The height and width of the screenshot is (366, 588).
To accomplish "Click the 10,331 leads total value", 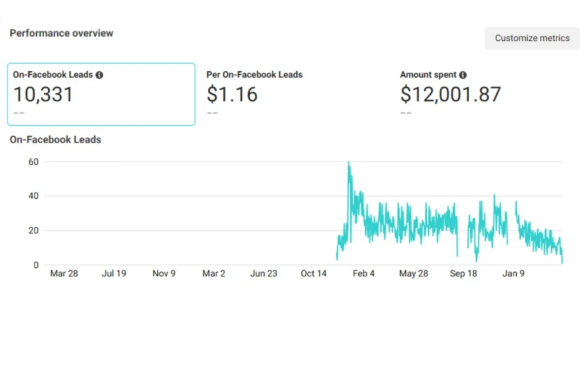I will pos(44,94).
